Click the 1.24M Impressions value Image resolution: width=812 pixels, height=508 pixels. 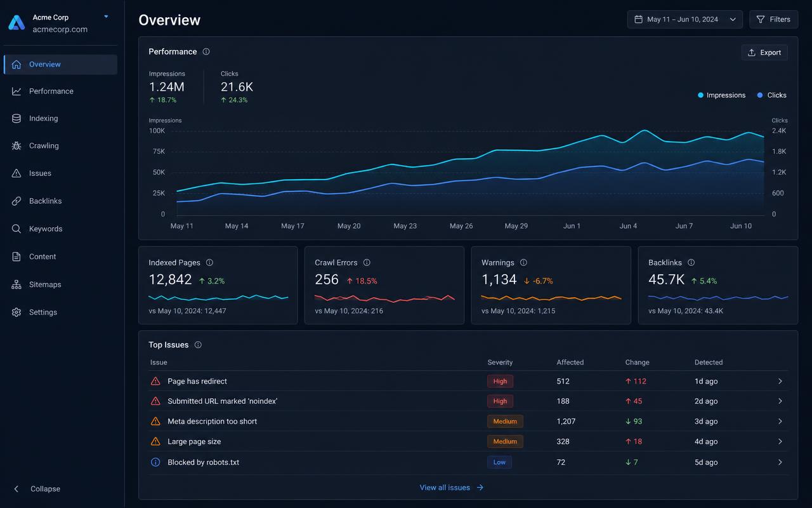click(167, 87)
